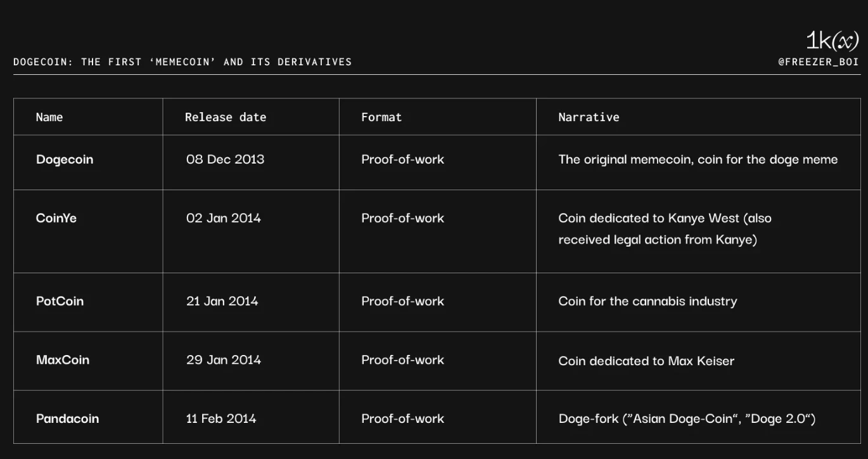Select the 29 Jan 2014 date
The width and height of the screenshot is (868, 459).
[x=223, y=360]
